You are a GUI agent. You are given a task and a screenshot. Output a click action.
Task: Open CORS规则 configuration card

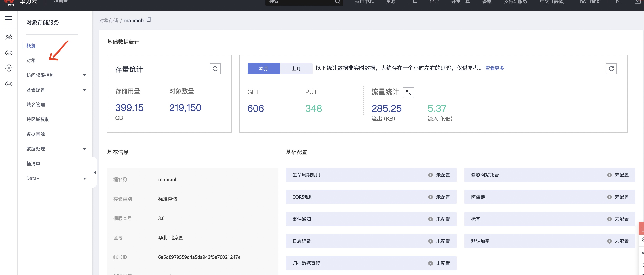point(371,197)
